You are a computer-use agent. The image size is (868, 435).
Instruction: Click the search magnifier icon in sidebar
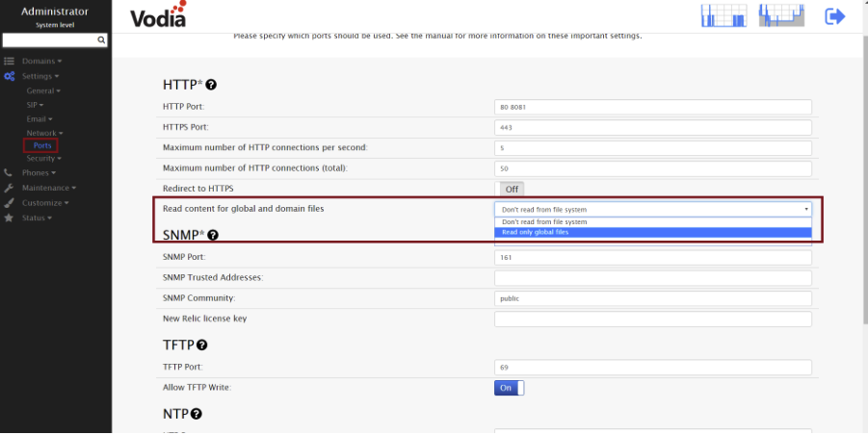click(x=101, y=40)
